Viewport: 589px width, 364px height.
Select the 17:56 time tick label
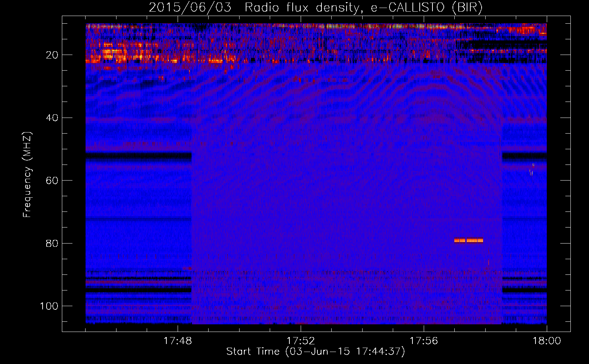[x=424, y=341]
